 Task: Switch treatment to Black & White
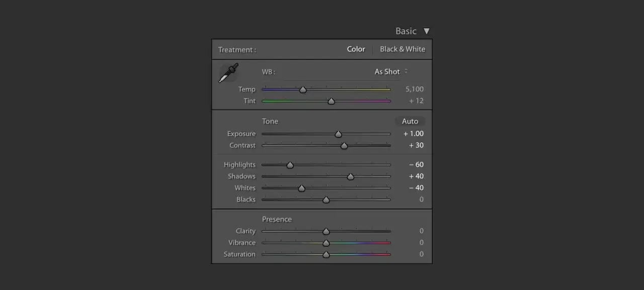402,49
